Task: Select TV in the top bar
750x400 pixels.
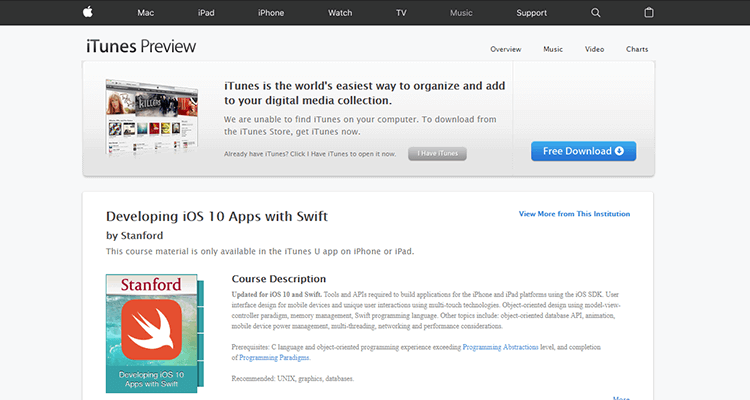Action: tap(401, 13)
